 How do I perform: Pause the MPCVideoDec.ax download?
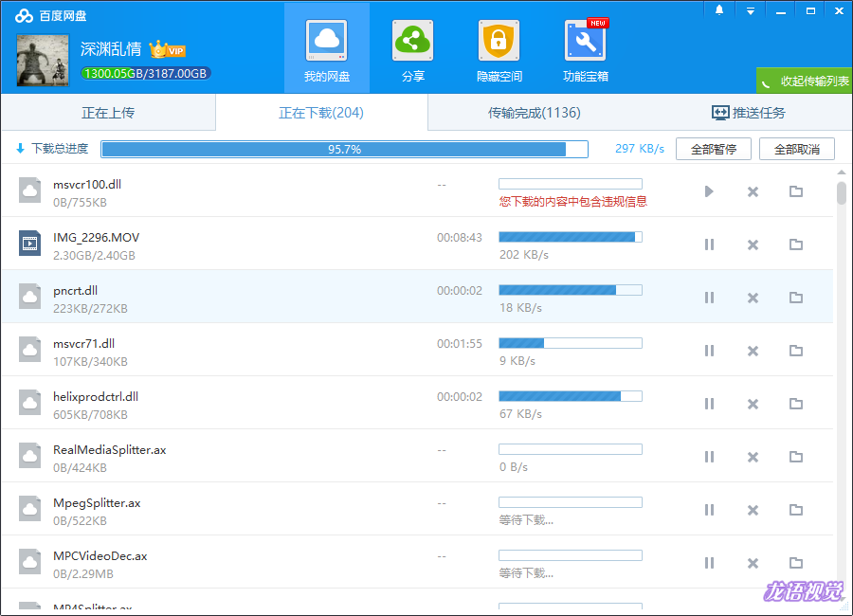709,563
